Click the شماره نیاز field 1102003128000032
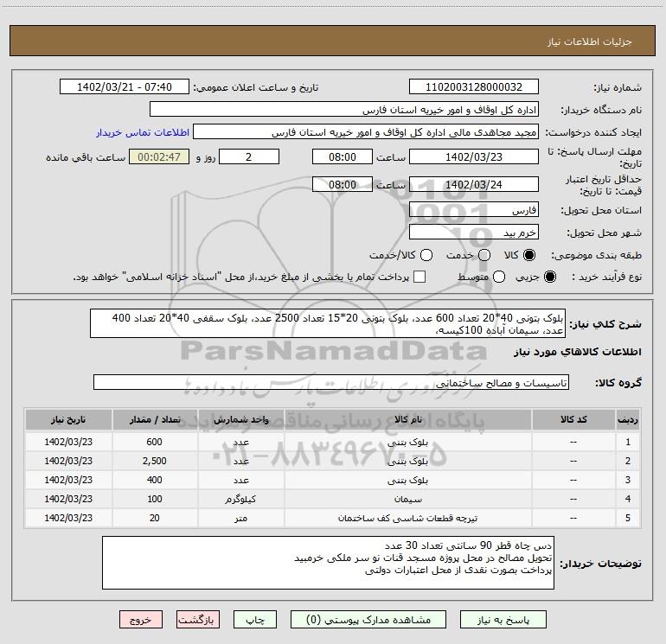666x644 pixels. click(474, 87)
